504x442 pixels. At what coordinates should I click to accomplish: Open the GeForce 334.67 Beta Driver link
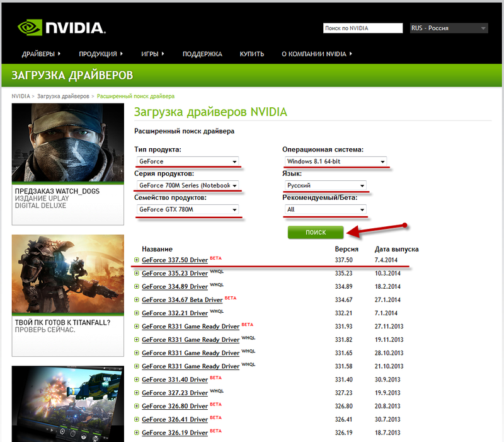tap(182, 300)
